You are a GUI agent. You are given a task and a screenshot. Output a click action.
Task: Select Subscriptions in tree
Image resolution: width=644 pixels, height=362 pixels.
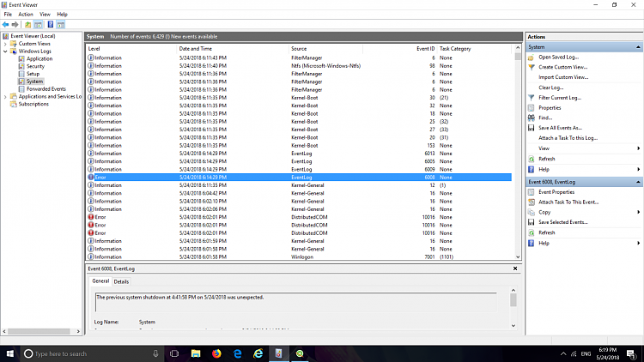(33, 105)
